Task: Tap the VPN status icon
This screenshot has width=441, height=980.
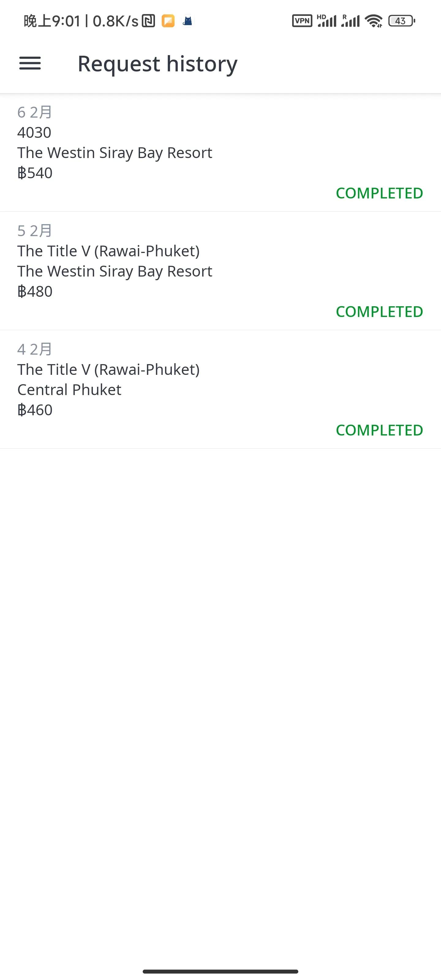Action: [x=302, y=21]
